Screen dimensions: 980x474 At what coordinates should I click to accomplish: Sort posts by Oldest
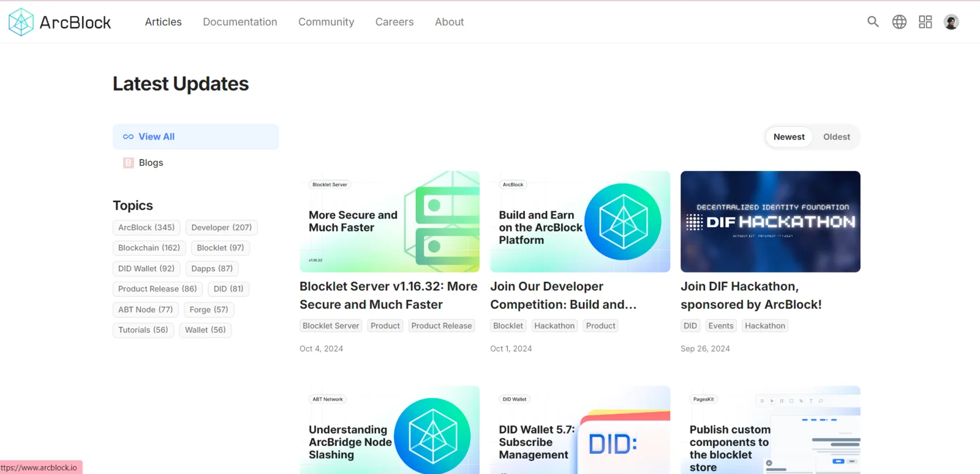837,137
